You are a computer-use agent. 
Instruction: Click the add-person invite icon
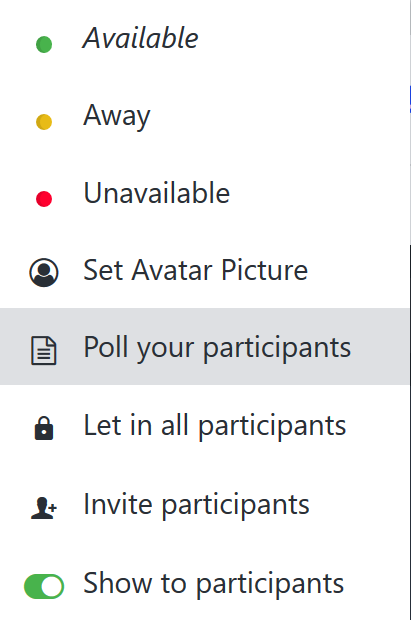pos(44,508)
